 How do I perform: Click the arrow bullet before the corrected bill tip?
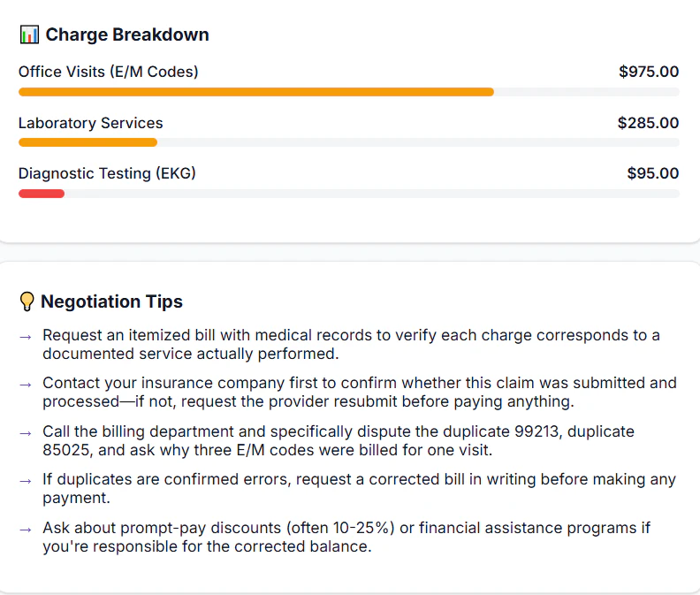[26, 481]
